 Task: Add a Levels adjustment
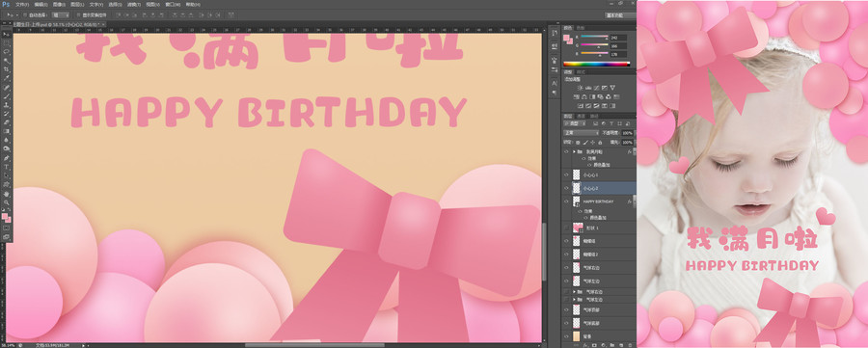pyautogui.click(x=588, y=88)
